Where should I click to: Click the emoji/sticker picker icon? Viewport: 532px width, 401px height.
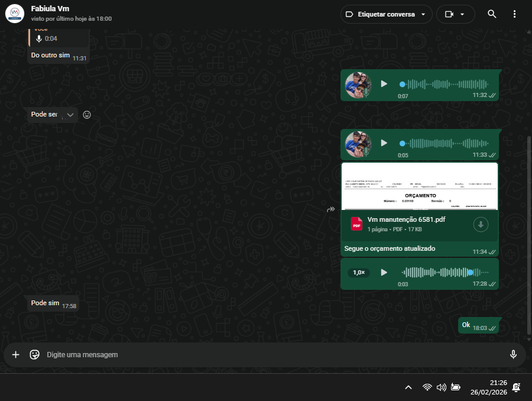coord(35,354)
